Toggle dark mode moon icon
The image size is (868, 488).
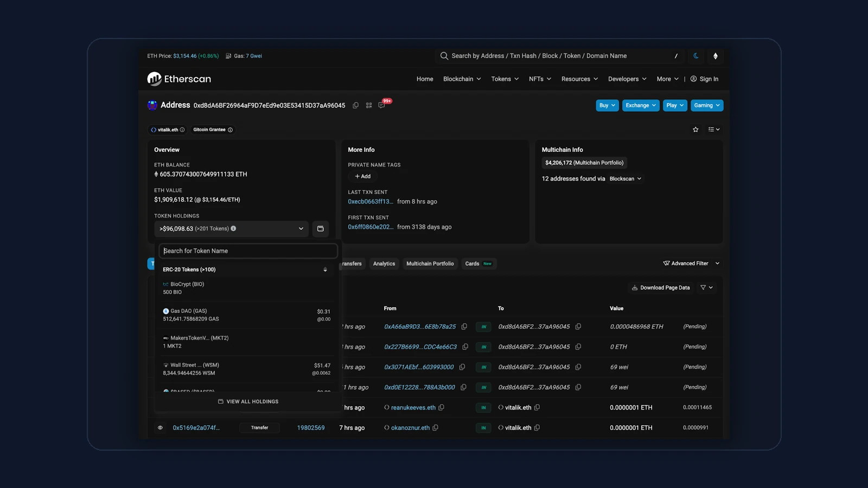click(696, 56)
